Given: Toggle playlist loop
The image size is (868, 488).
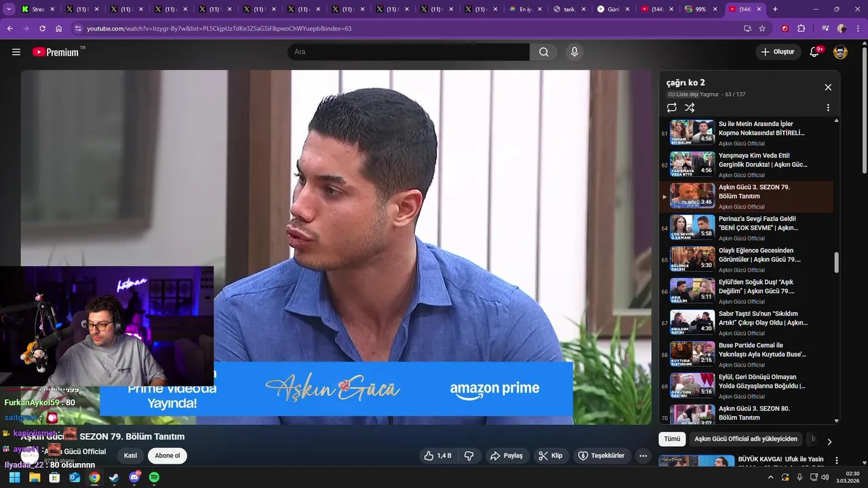Looking at the screenshot, I should [671, 108].
